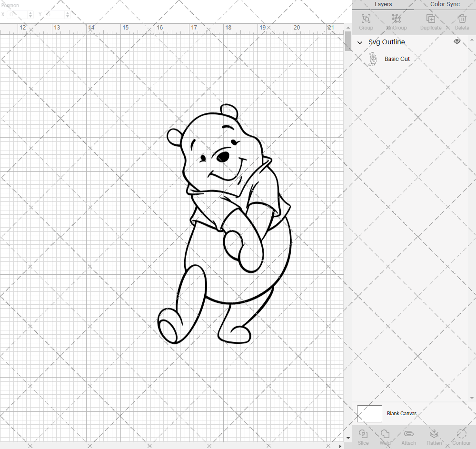Click the Layers panel scroll down arrow
476x449 pixels.
[472, 398]
